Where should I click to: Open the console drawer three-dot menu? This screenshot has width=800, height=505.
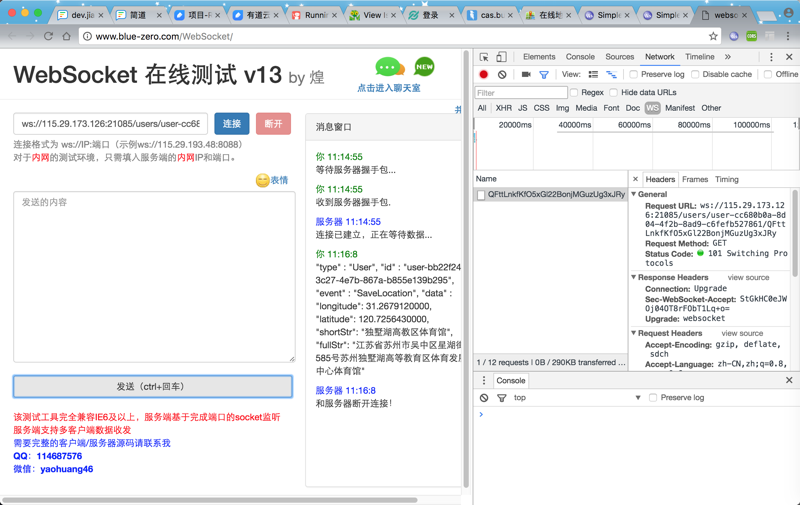[484, 380]
